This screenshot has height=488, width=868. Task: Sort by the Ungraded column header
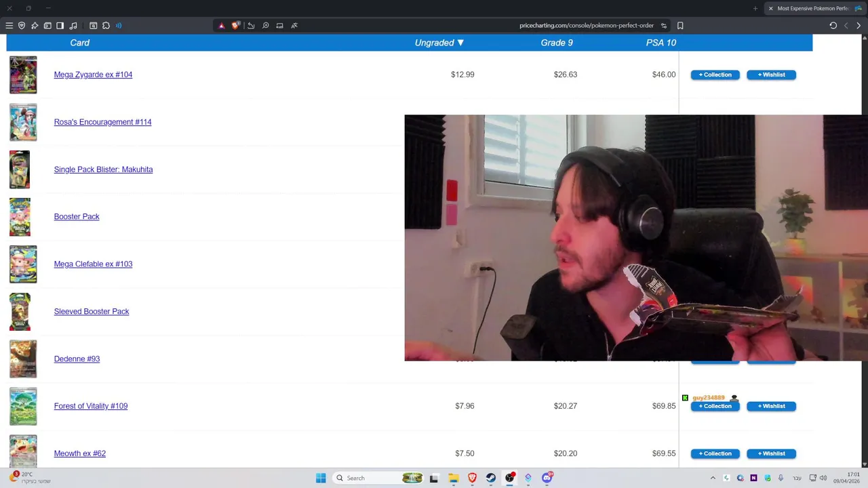point(439,43)
